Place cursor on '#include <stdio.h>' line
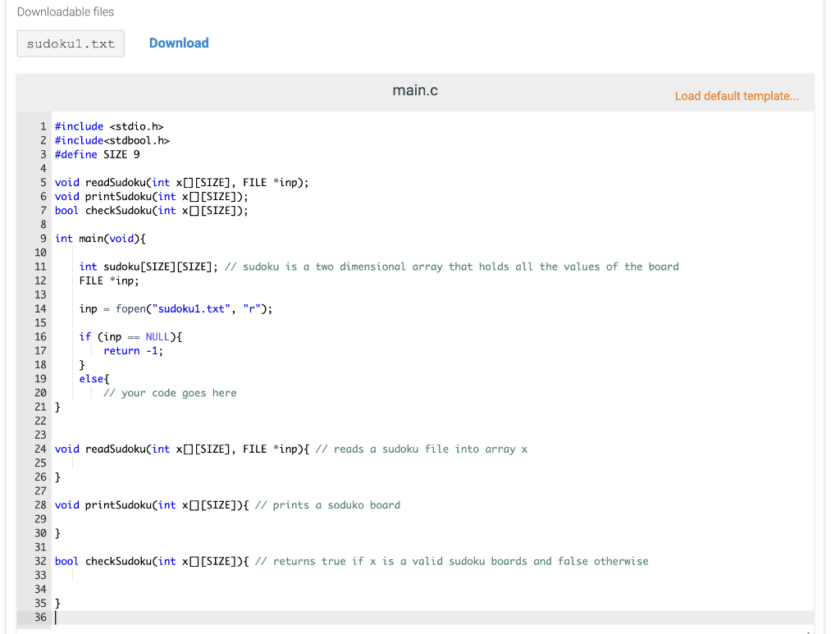The height and width of the screenshot is (634, 840). (109, 126)
